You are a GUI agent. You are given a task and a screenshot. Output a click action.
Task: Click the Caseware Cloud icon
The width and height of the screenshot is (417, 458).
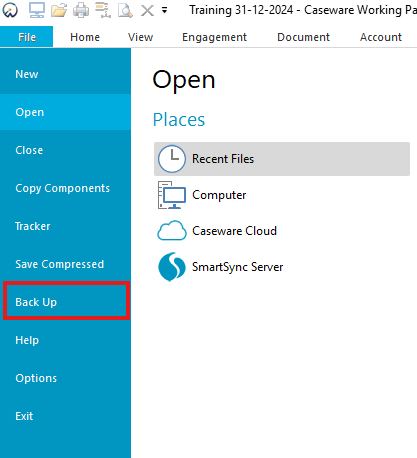172,231
